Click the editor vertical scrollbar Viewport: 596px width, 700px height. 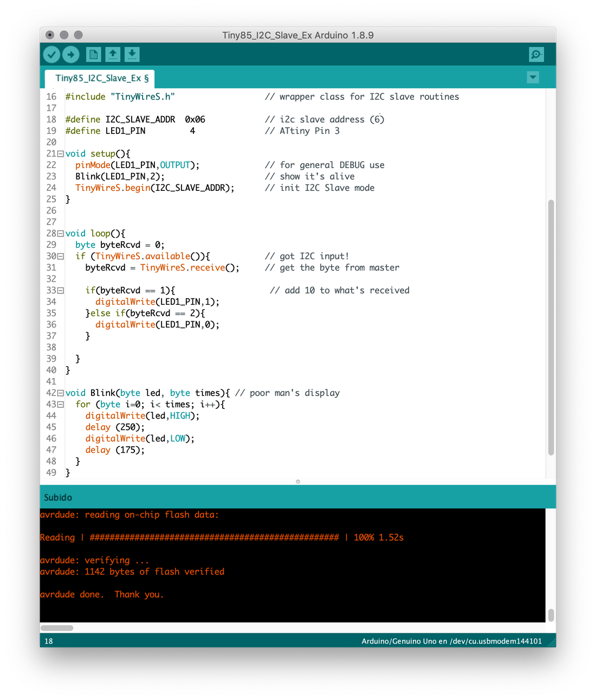click(551, 327)
